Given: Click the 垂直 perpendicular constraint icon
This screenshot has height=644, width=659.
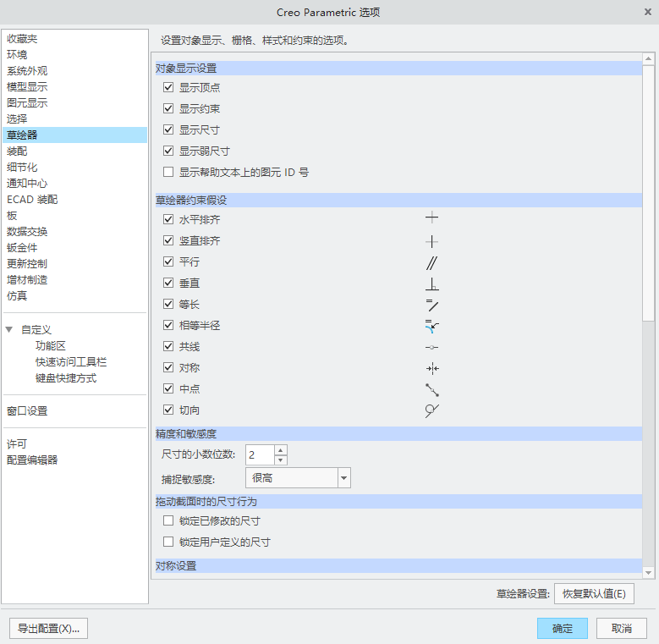Looking at the screenshot, I should [431, 284].
